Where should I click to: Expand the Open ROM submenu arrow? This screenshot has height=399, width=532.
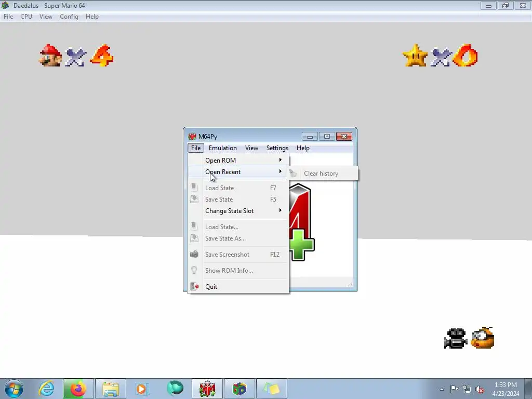coord(280,160)
